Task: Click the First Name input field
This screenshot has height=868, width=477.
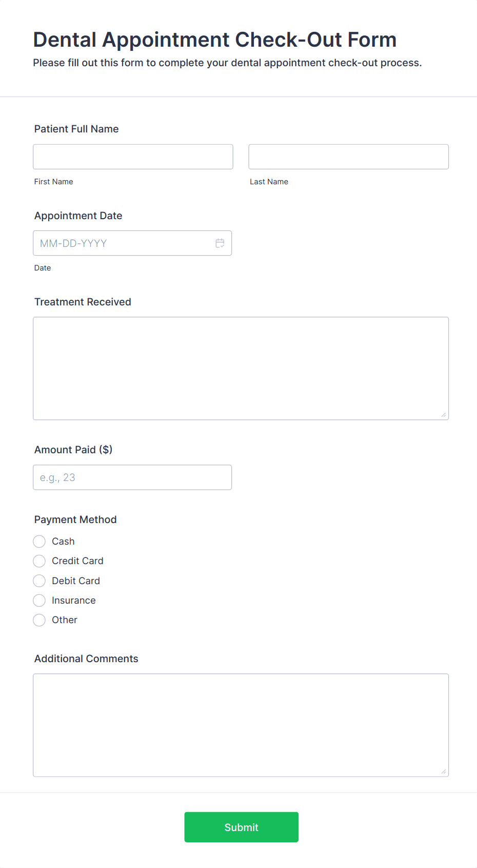Action: (133, 157)
